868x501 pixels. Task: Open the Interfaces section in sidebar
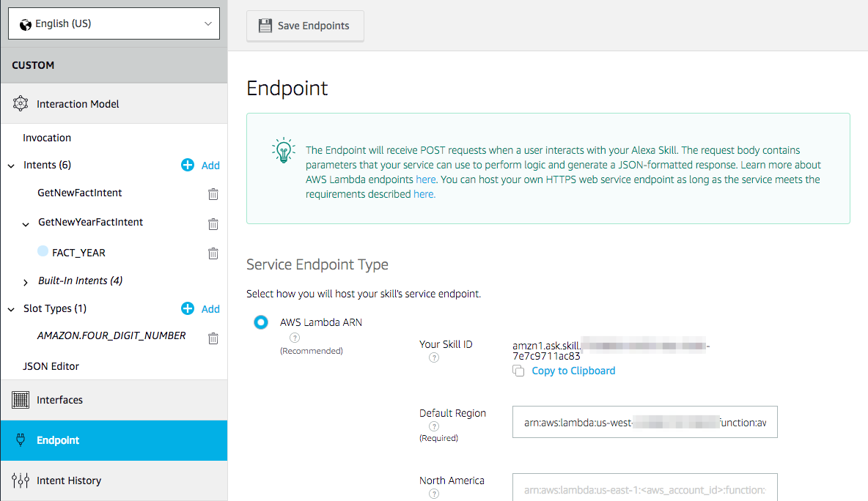(60, 400)
